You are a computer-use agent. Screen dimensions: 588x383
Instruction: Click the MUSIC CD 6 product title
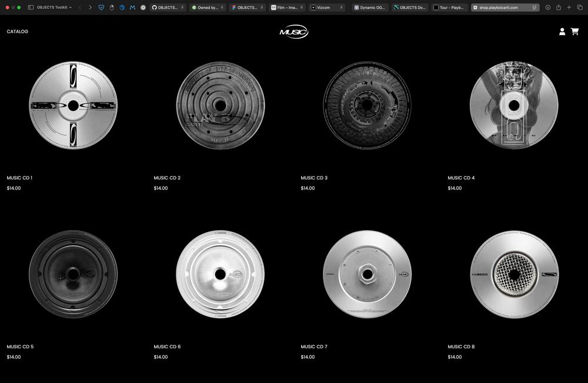(167, 347)
